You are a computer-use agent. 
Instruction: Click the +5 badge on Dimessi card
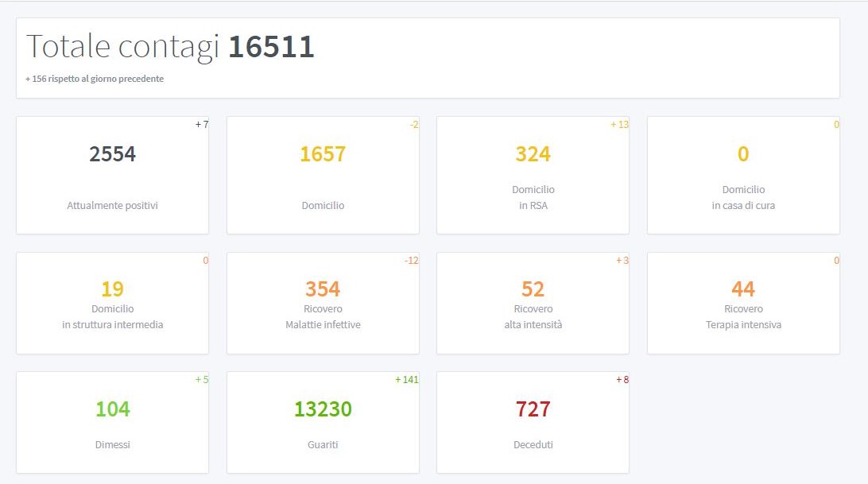coord(202,380)
